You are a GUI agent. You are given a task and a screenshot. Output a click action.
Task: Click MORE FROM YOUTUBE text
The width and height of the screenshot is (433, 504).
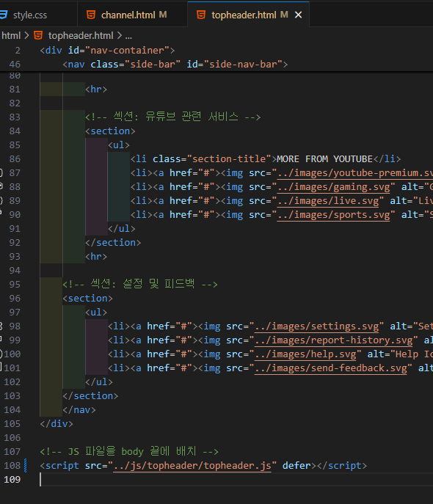click(324, 159)
